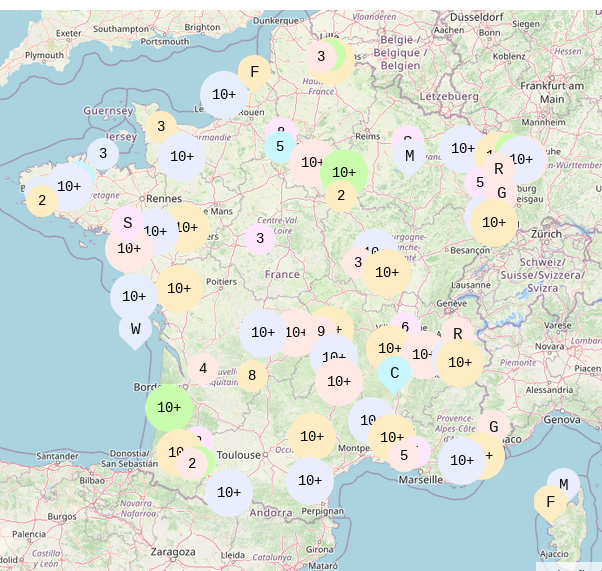Select the M marker above Corsica

point(563,485)
